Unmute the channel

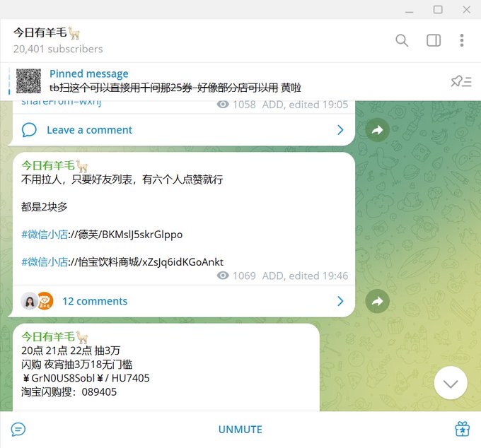pos(240,430)
